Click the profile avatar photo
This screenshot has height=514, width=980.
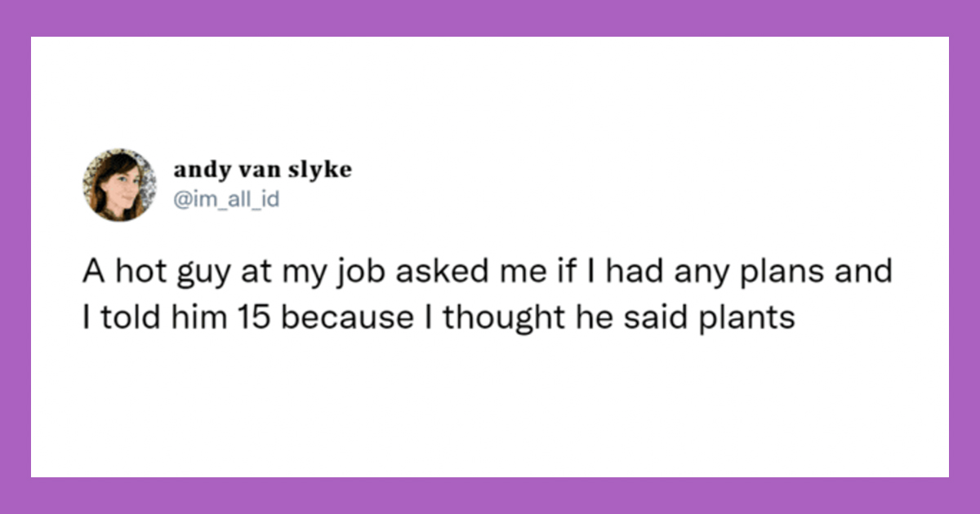[x=118, y=184]
